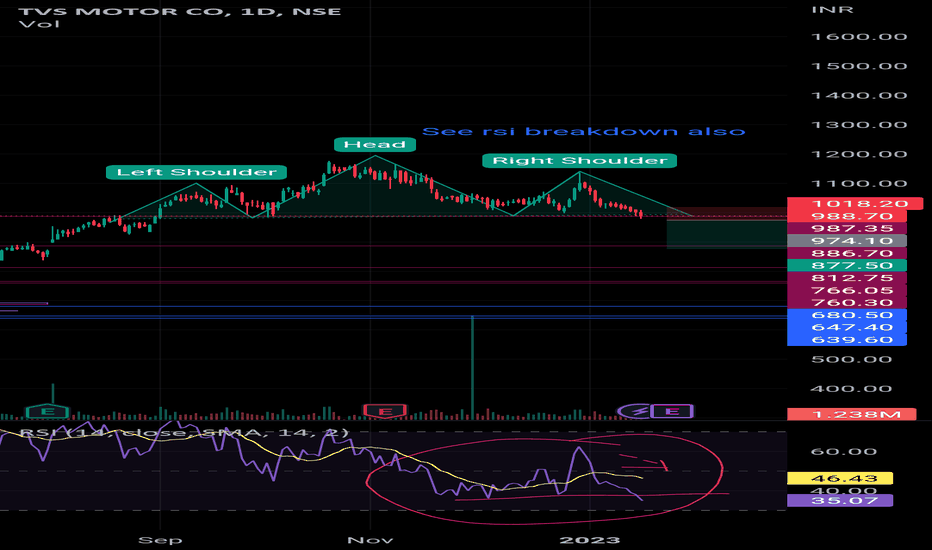Click the 812.75 price label
Screen dimensions: 932x550
[847, 278]
